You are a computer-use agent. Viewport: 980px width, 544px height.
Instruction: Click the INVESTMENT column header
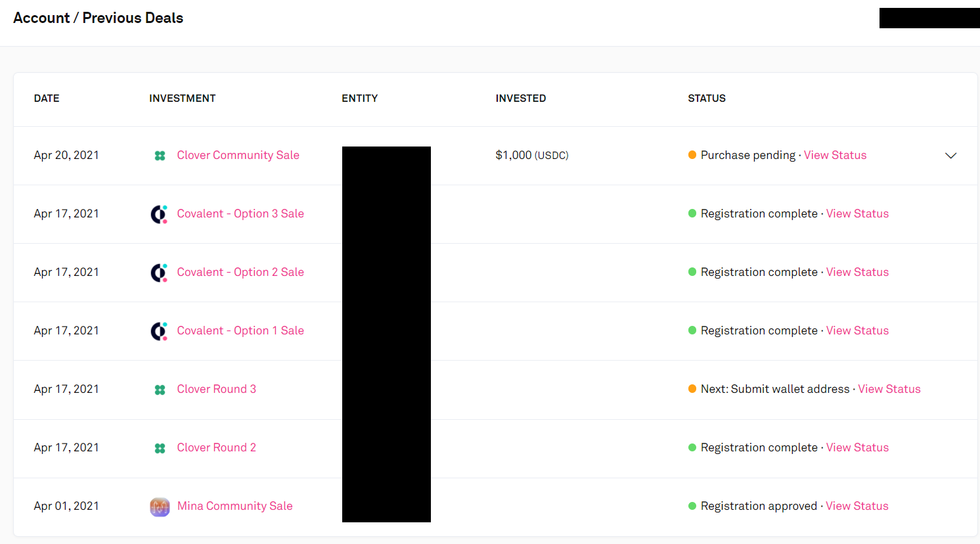pyautogui.click(x=182, y=99)
